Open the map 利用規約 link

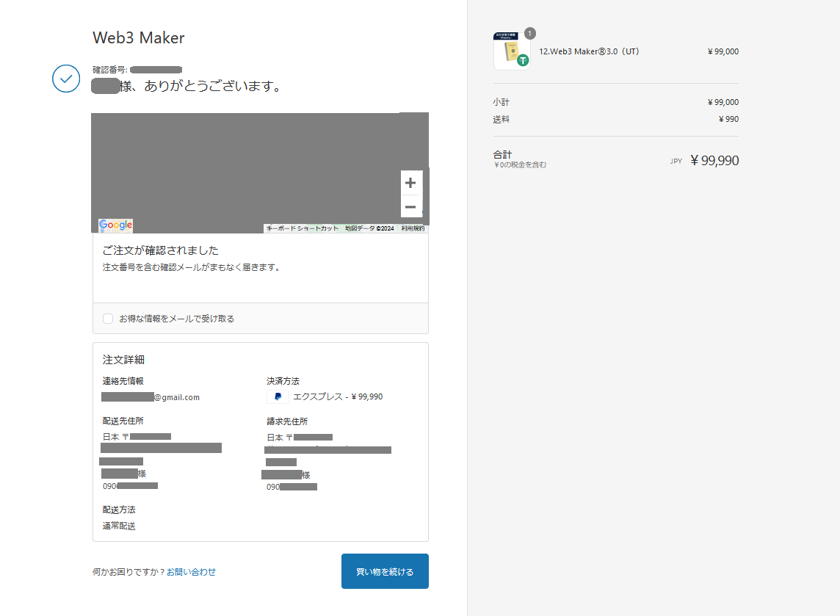tap(413, 228)
